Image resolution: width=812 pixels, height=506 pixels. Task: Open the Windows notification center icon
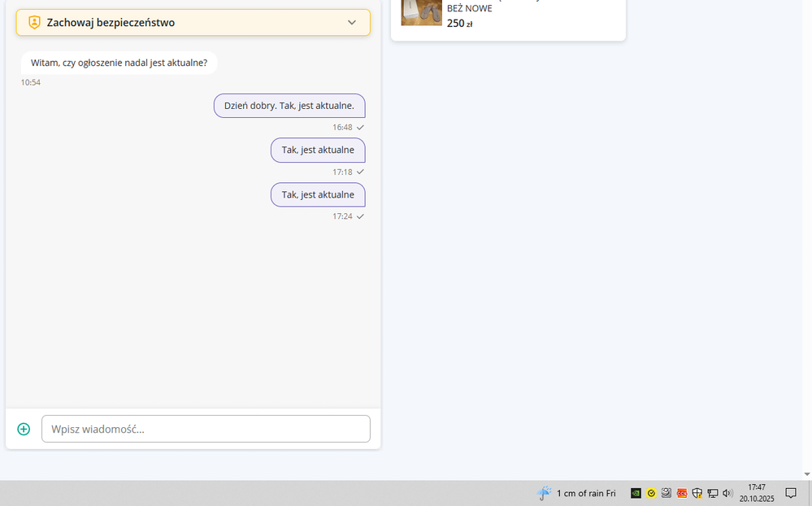click(790, 493)
